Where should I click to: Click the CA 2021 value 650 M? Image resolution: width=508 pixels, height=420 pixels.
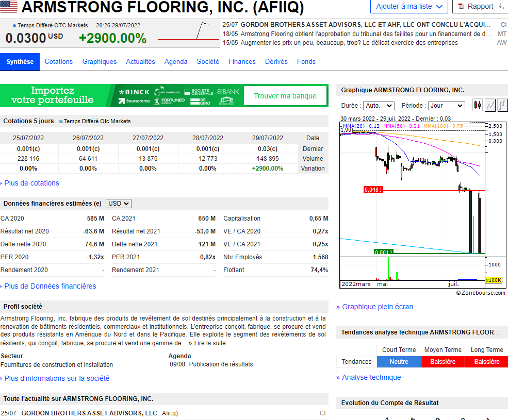point(207,219)
